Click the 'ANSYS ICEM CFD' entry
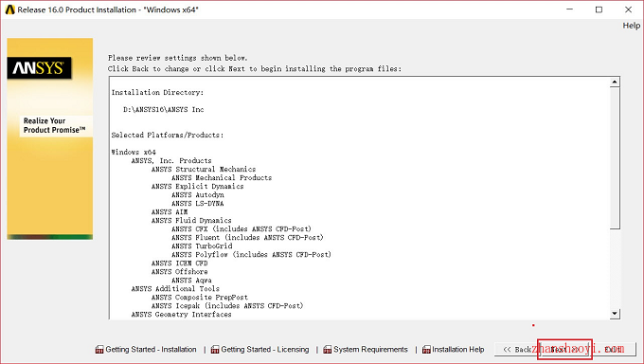Screen dimensions: 644x364 point(180,264)
